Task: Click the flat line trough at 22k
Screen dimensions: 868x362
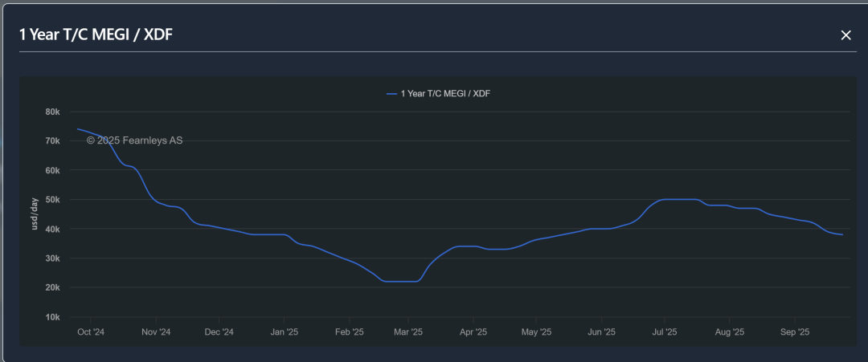Action: pos(402,282)
